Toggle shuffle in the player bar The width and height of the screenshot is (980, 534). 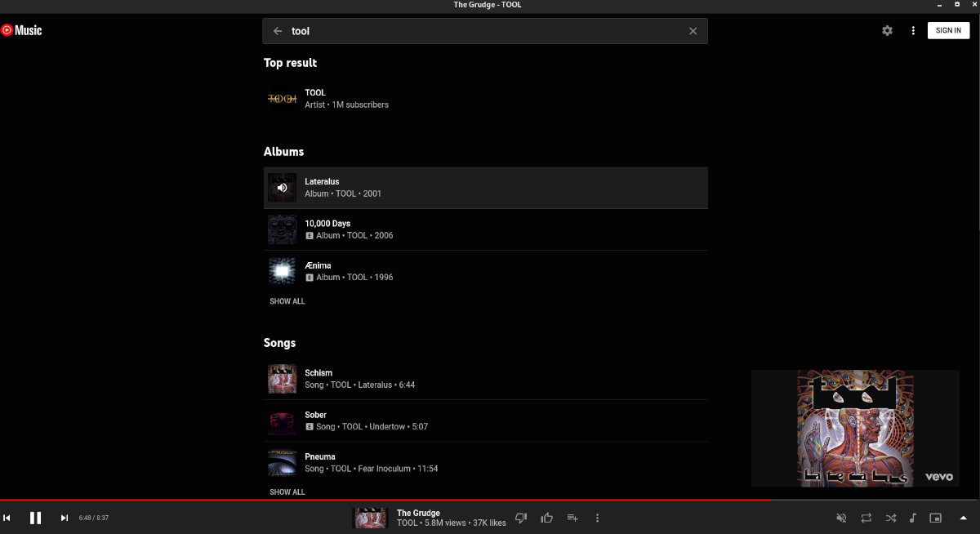pos(890,518)
